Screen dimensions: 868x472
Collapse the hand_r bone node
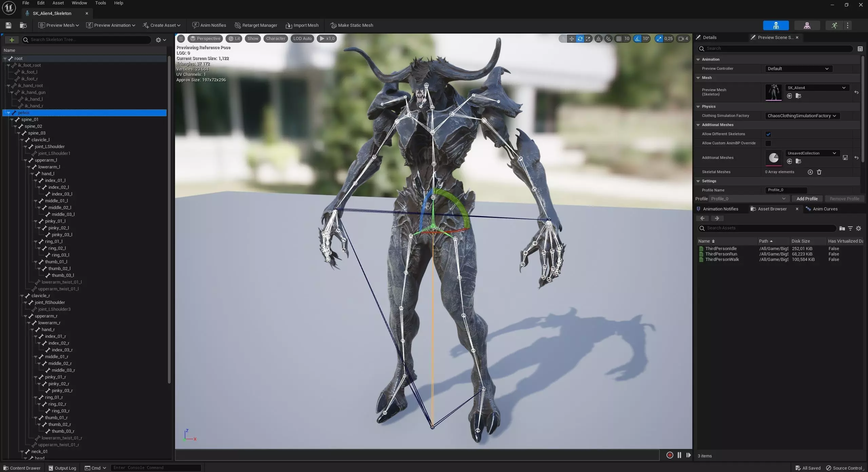point(32,330)
